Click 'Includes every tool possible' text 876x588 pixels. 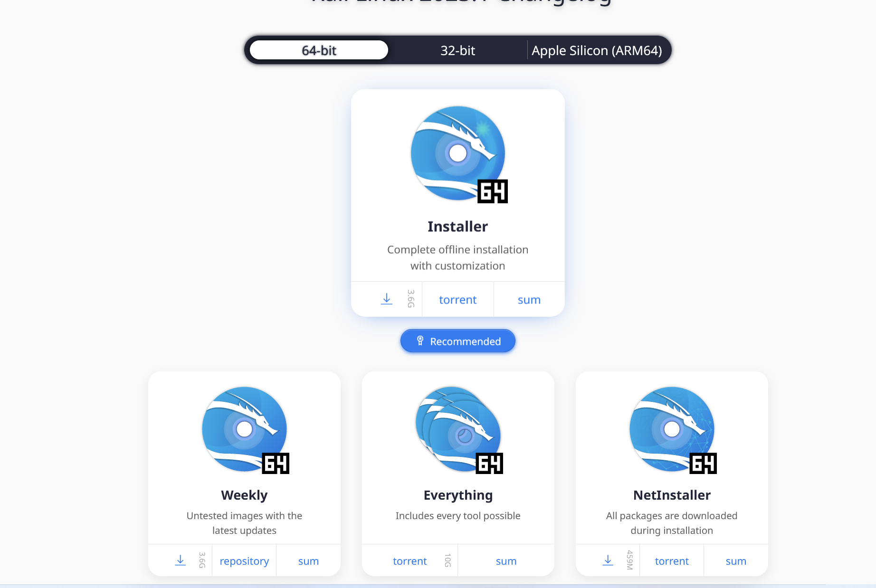pyautogui.click(x=458, y=516)
